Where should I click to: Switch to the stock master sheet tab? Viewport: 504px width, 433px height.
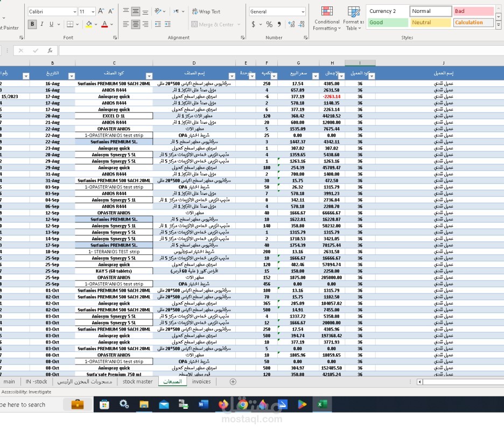[137, 381]
